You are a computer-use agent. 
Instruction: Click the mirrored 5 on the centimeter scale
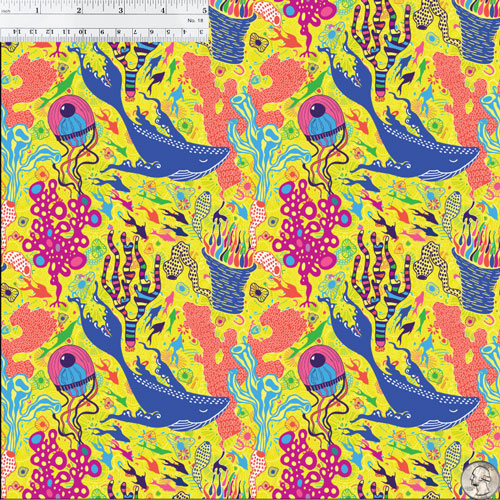tap(168, 32)
